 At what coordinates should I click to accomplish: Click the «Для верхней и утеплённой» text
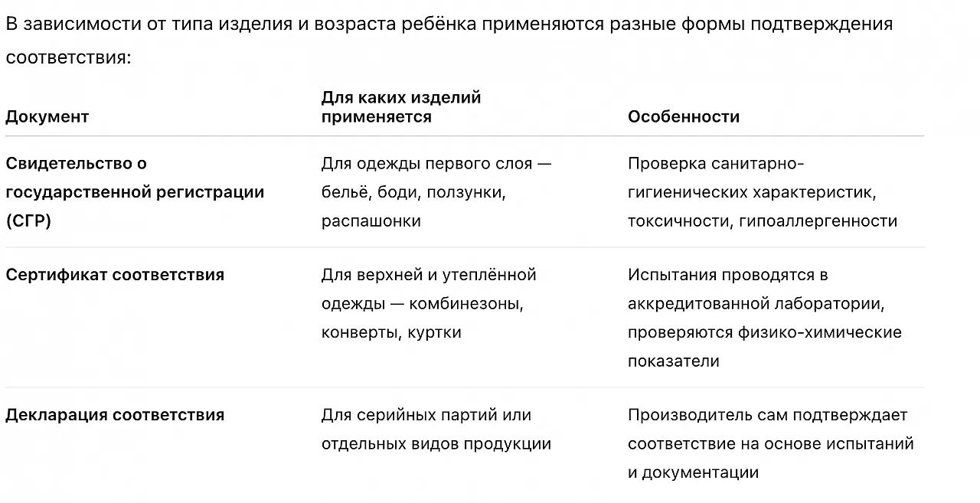click(429, 275)
